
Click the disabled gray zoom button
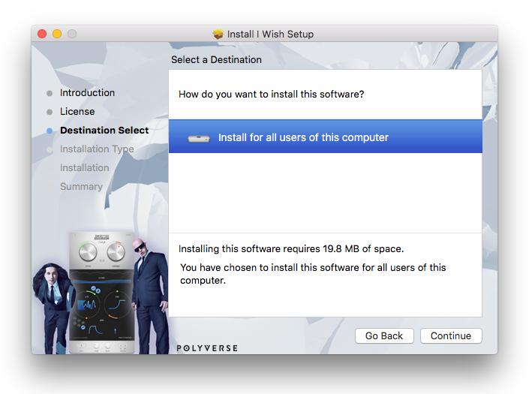pos(72,34)
